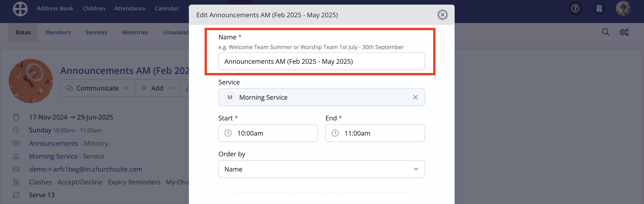Click the date range 17-Nov-2024 → 29-Jun-2025
Viewport: 644px width, 204px height.
tap(71, 117)
